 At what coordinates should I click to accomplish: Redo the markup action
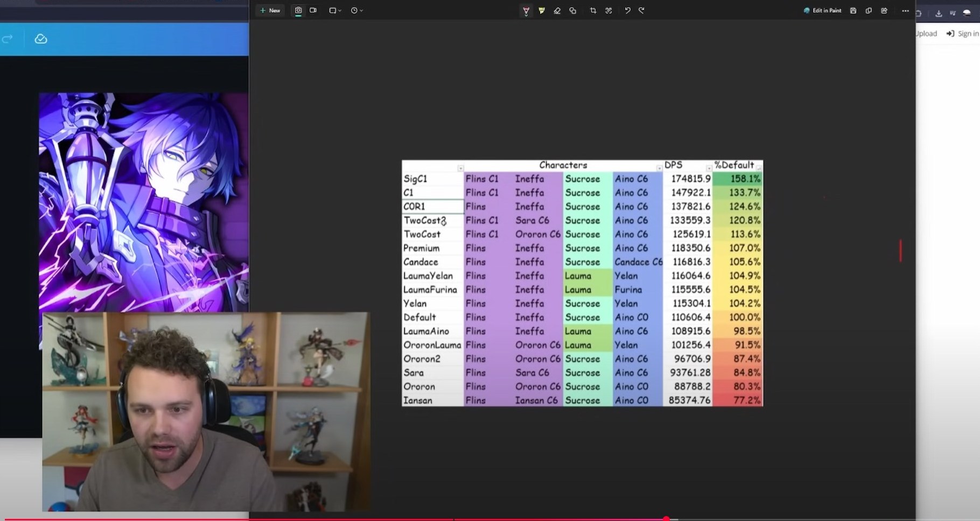pyautogui.click(x=641, y=11)
